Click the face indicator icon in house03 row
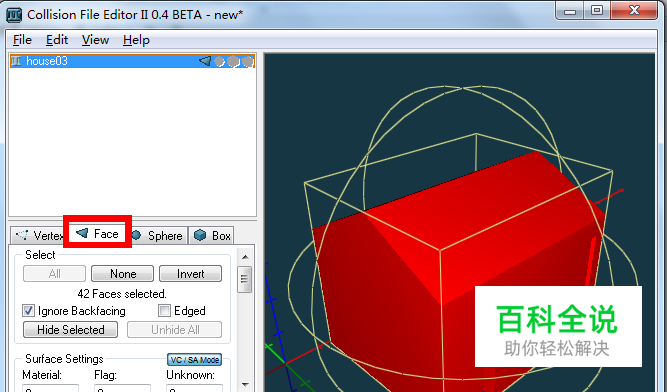The height and width of the screenshot is (392, 667). [x=205, y=61]
